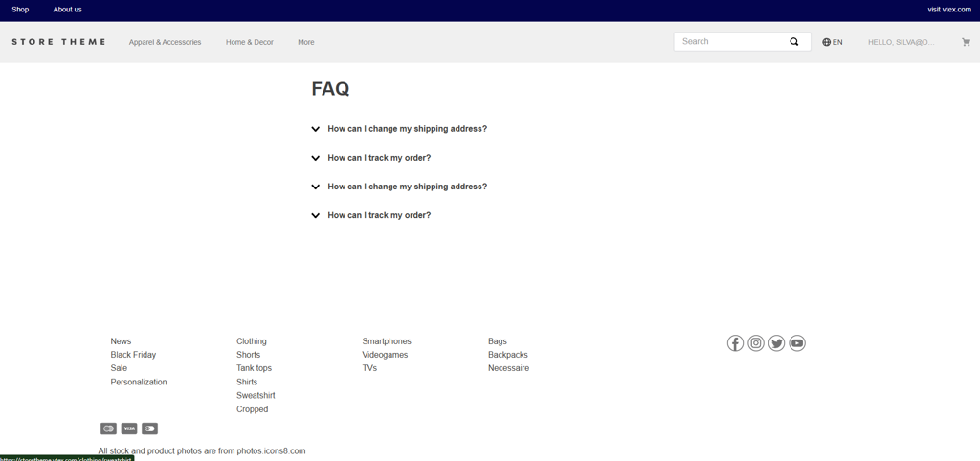Focus the Search input field

(x=729, y=42)
